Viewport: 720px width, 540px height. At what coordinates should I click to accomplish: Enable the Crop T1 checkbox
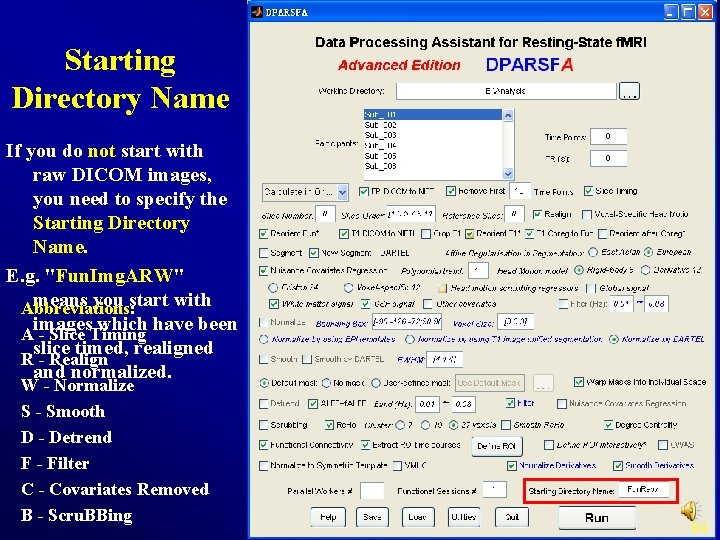pyautogui.click(x=426, y=234)
